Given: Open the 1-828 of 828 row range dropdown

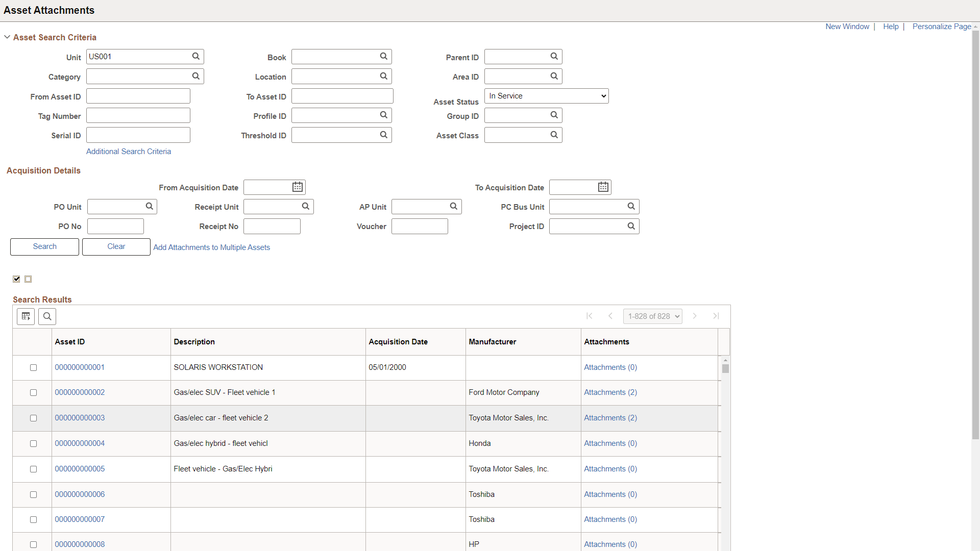Looking at the screenshot, I should pos(652,316).
